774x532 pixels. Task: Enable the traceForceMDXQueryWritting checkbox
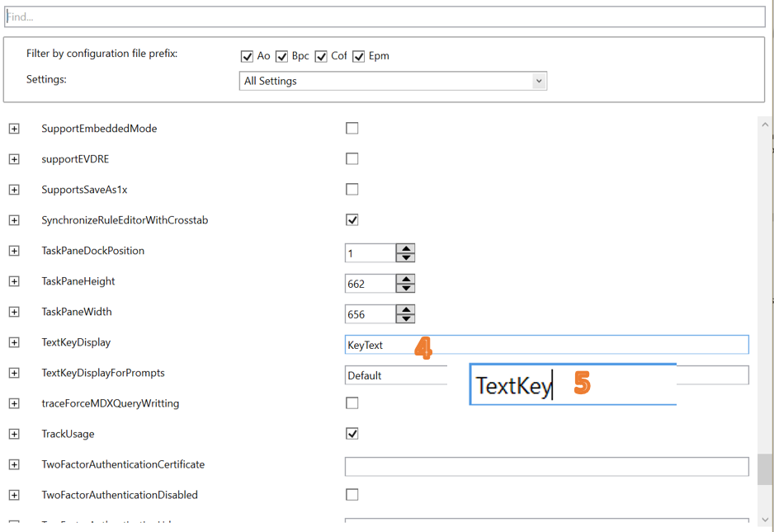click(352, 403)
